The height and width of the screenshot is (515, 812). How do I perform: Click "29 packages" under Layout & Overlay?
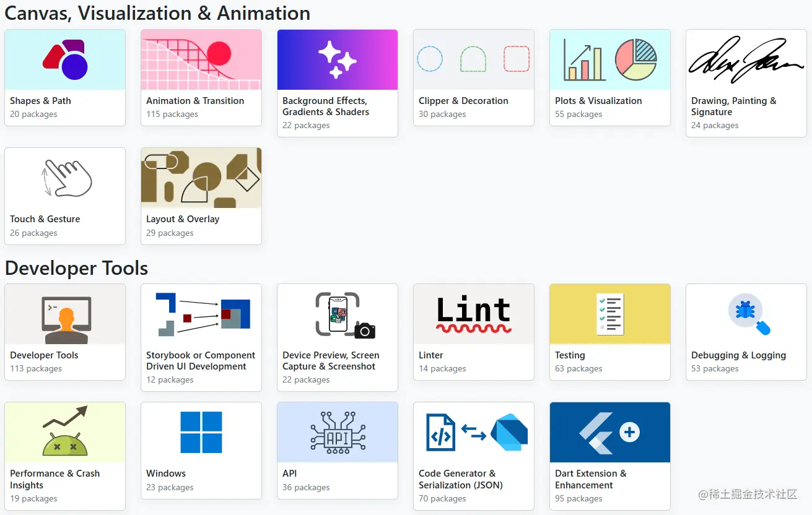coord(170,233)
